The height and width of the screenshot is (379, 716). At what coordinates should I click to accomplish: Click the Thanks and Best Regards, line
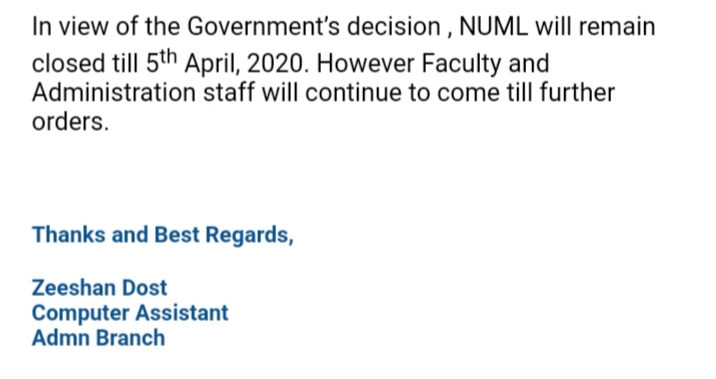(x=163, y=235)
